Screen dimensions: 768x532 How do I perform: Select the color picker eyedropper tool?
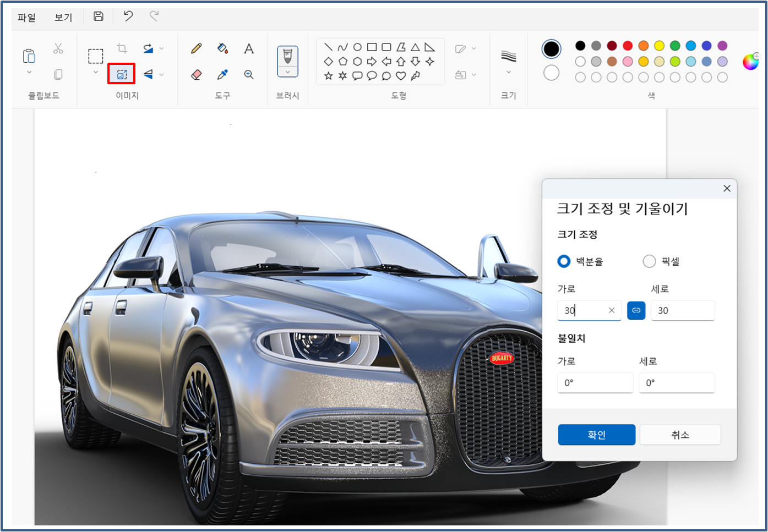pyautogui.click(x=222, y=74)
